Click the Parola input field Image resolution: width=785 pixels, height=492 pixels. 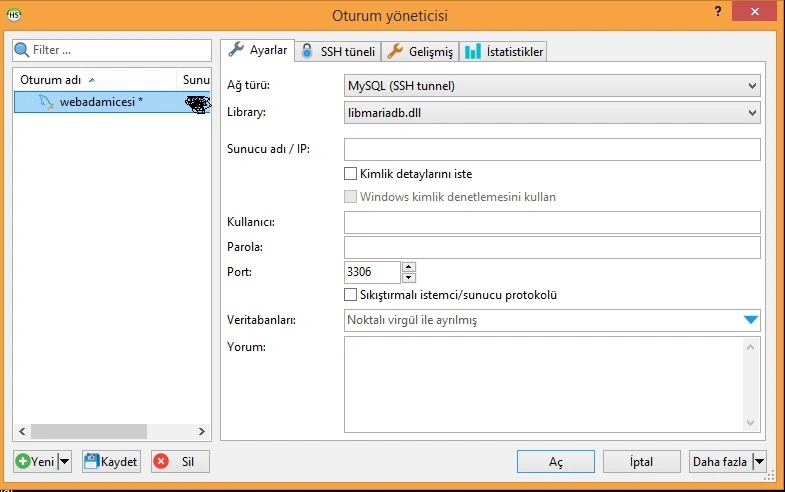[552, 247]
